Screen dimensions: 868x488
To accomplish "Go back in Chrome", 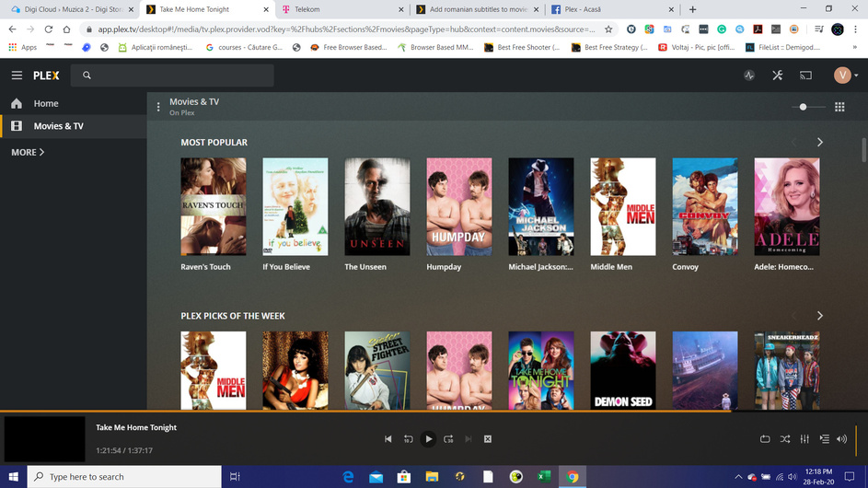I will pos(12,29).
